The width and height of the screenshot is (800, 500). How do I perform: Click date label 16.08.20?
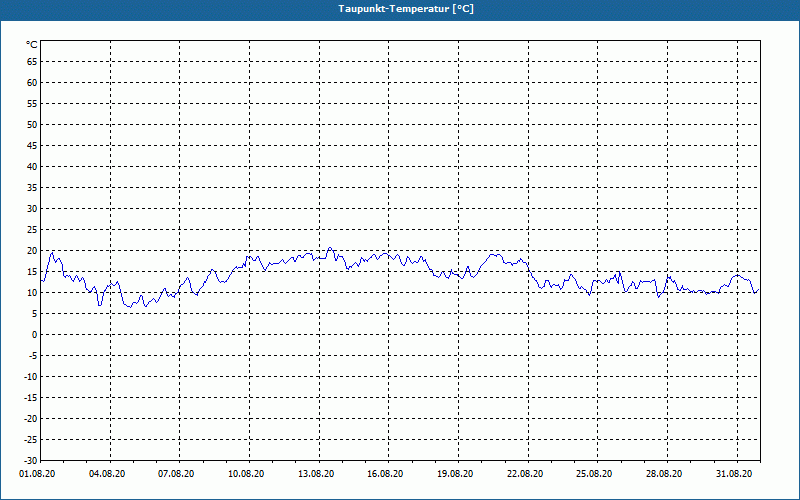click(x=385, y=474)
